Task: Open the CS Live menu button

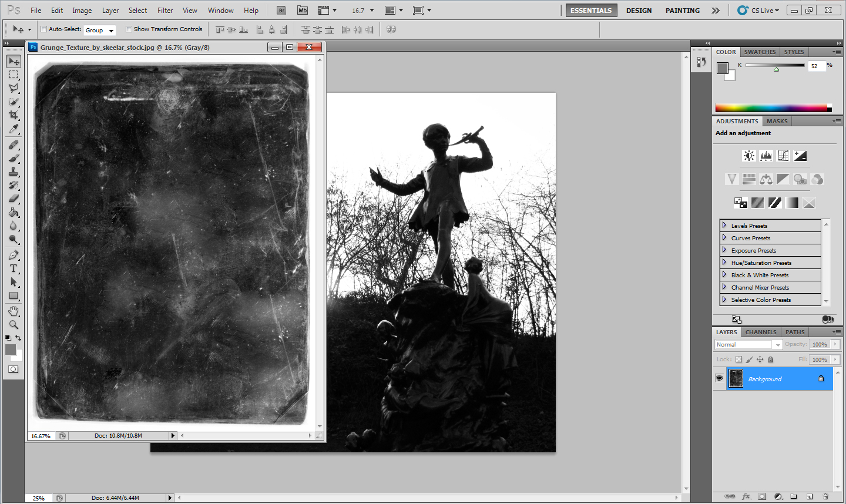Action: point(758,11)
